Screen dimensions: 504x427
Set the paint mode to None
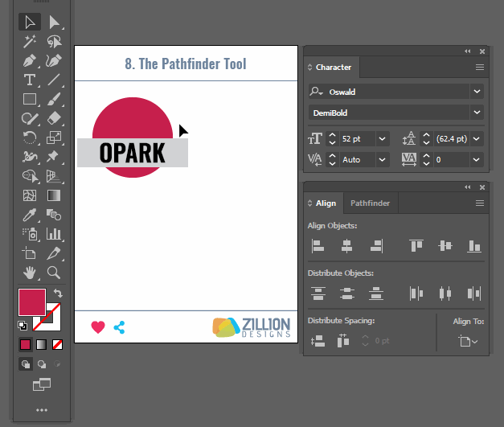(x=57, y=344)
